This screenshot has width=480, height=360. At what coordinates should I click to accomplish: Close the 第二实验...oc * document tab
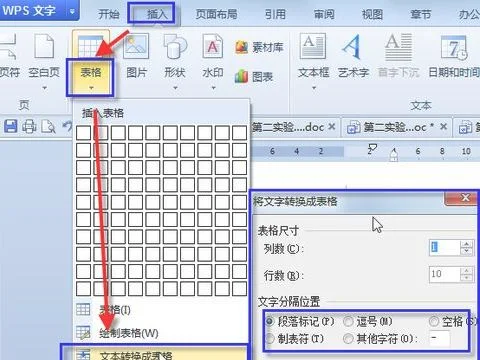[x=443, y=127]
